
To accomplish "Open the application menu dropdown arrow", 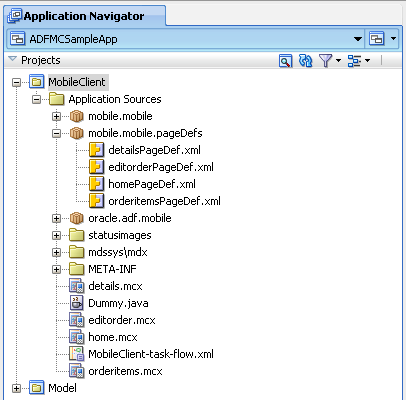I will [x=393, y=39].
